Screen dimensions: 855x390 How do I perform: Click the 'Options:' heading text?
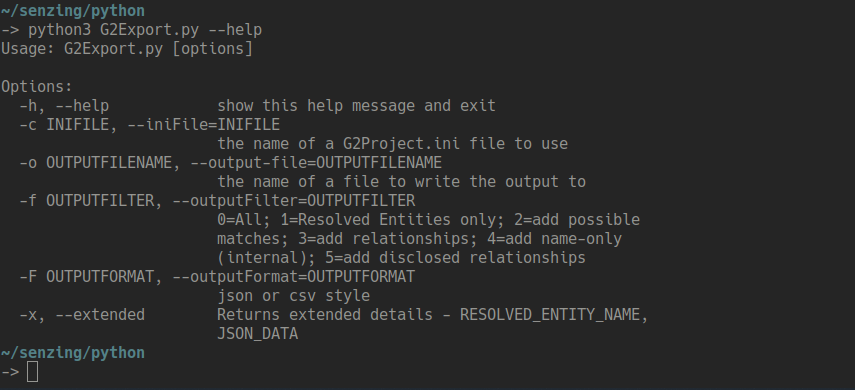pyautogui.click(x=37, y=87)
